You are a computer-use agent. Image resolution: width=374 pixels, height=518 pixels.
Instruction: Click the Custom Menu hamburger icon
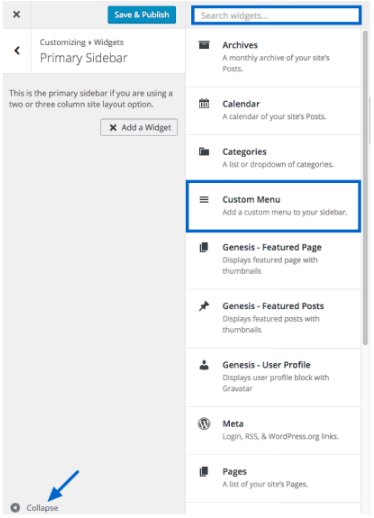click(x=204, y=199)
